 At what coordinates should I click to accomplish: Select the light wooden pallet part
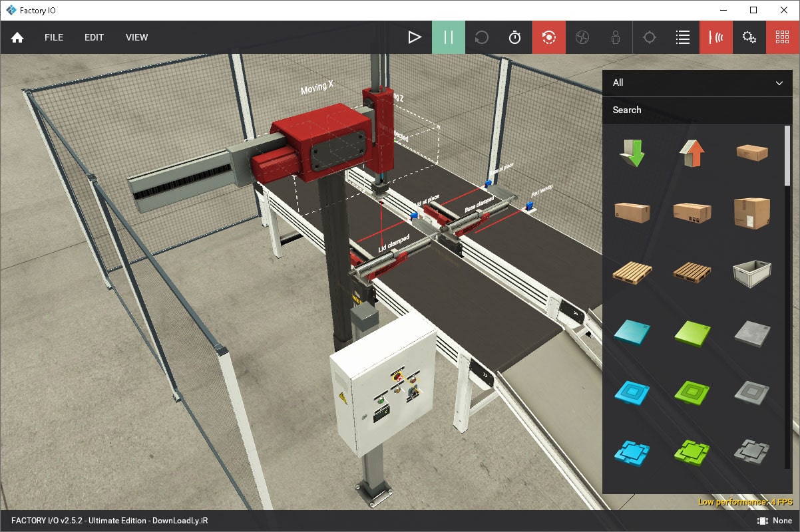point(632,272)
